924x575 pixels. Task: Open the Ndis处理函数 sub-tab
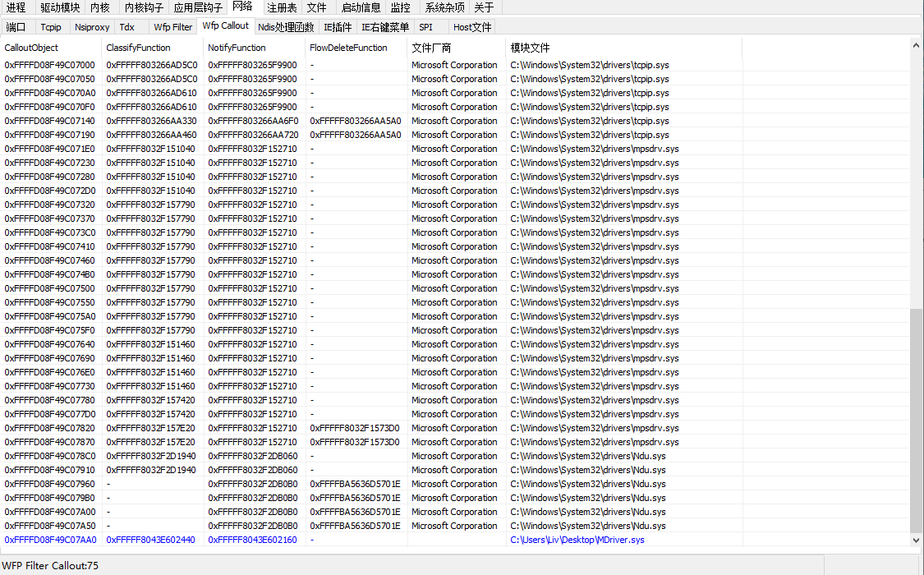click(x=286, y=27)
